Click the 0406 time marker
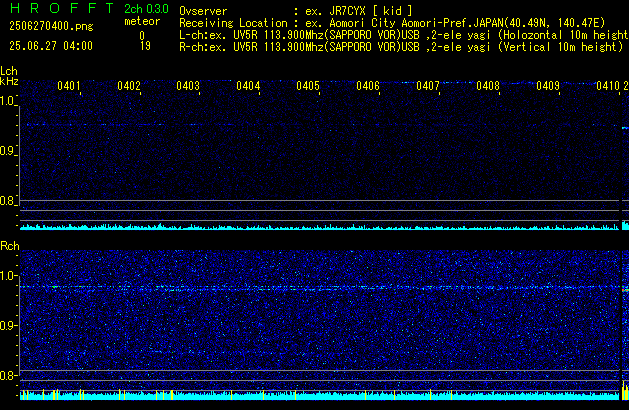The height and width of the screenshot is (410, 629). pos(368,86)
